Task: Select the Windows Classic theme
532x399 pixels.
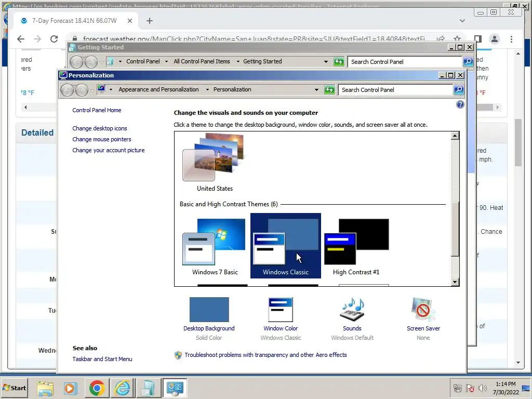Action: [x=286, y=246]
